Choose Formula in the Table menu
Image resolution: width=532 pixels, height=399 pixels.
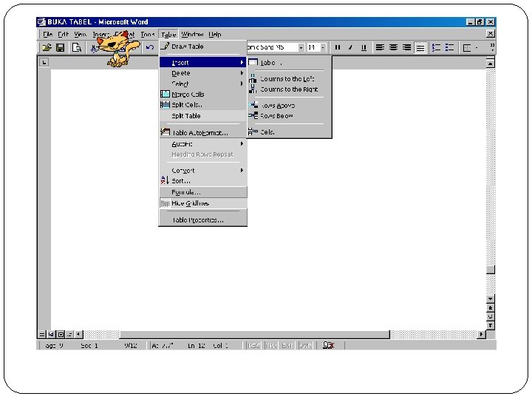203,192
